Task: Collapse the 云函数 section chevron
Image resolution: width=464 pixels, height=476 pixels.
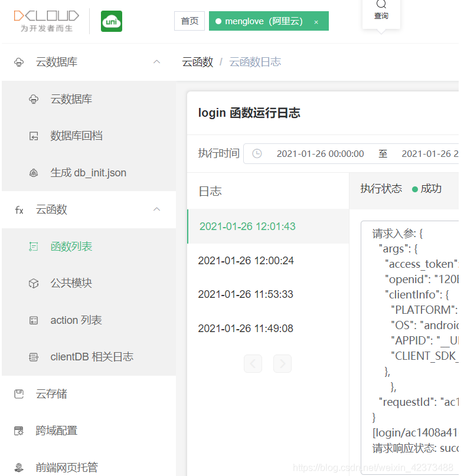Action: [x=156, y=209]
